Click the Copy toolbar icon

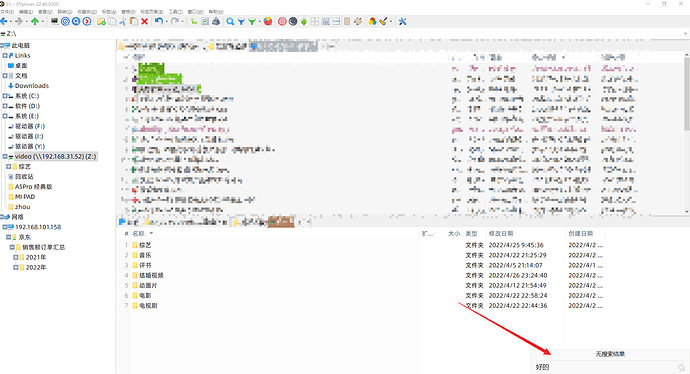[112, 22]
